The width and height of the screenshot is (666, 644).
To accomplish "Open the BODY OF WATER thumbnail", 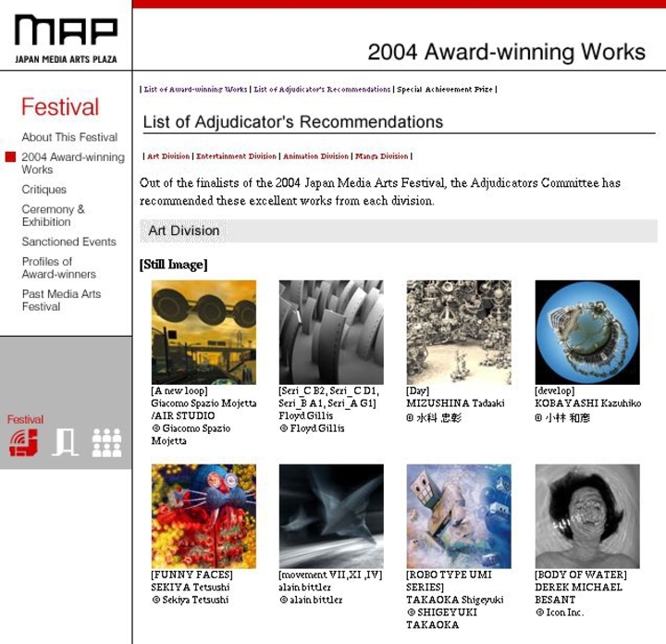I will tap(587, 516).
